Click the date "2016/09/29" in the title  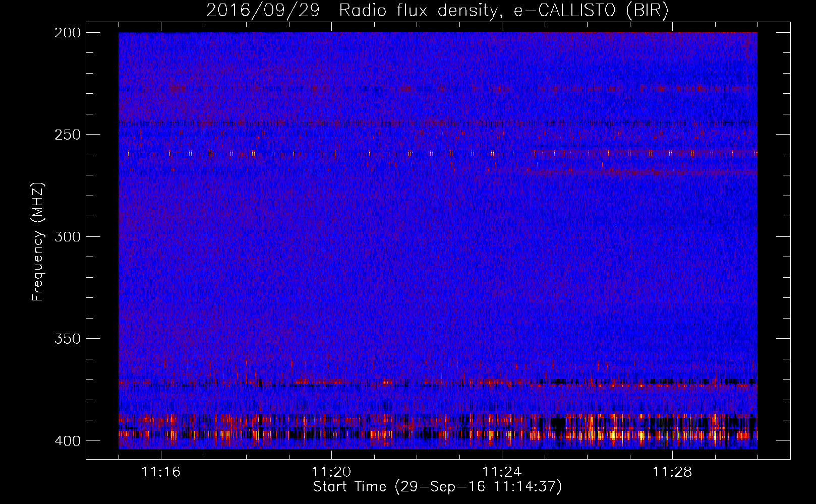tap(263, 11)
